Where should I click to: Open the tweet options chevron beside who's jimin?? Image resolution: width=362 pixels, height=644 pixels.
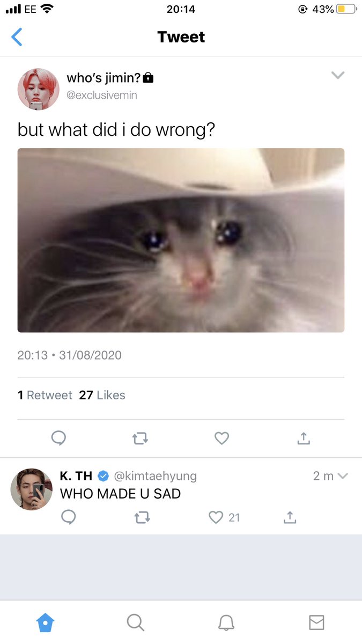pos(338,75)
